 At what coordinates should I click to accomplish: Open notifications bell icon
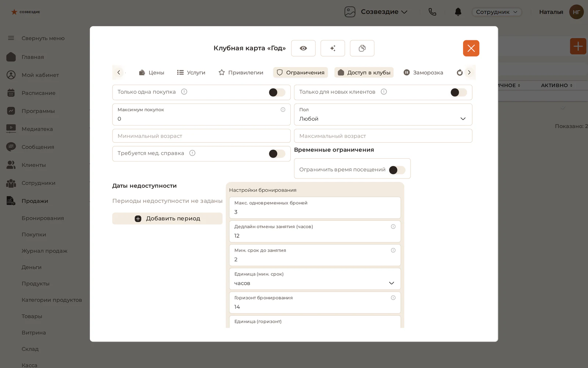point(458,12)
